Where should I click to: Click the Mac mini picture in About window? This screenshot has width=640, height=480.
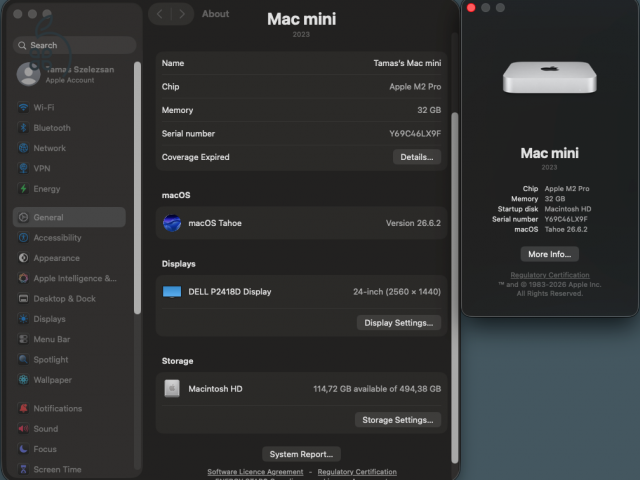(549, 78)
